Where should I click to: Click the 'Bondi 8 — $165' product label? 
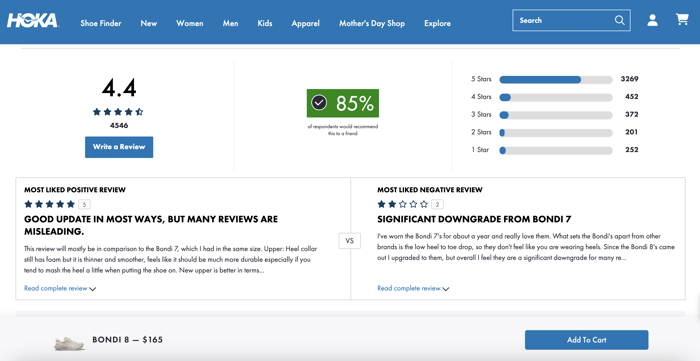point(128,340)
